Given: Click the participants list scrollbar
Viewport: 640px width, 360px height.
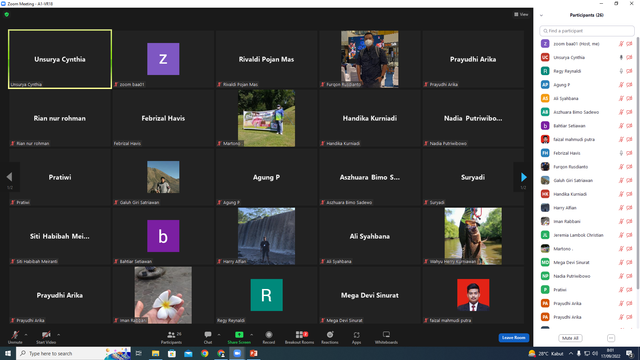Looking at the screenshot, I should [637, 163].
